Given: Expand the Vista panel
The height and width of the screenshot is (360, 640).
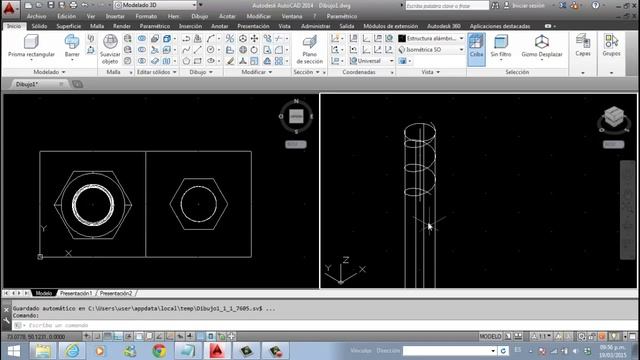Looking at the screenshot, I should point(431,72).
